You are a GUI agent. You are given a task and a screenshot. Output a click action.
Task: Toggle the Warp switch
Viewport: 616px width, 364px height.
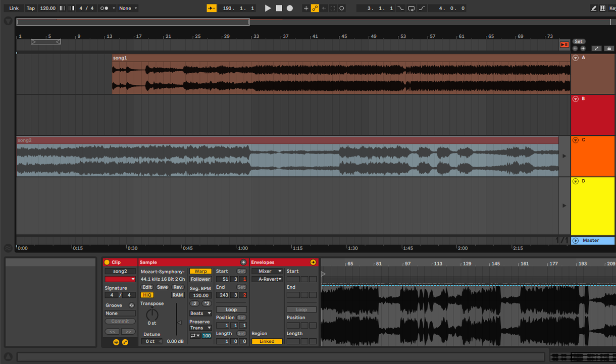coord(200,271)
